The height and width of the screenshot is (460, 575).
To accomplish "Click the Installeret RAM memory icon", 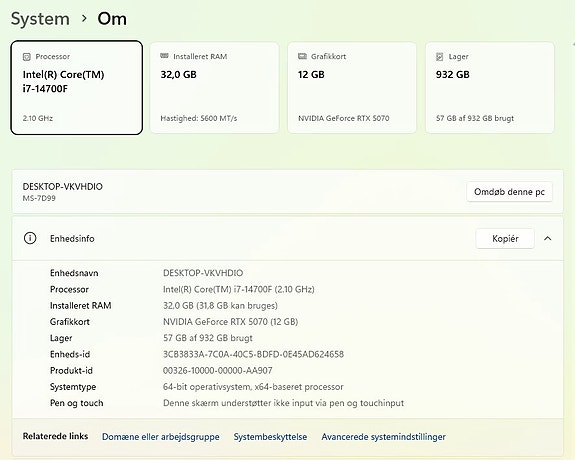I will click(x=164, y=56).
